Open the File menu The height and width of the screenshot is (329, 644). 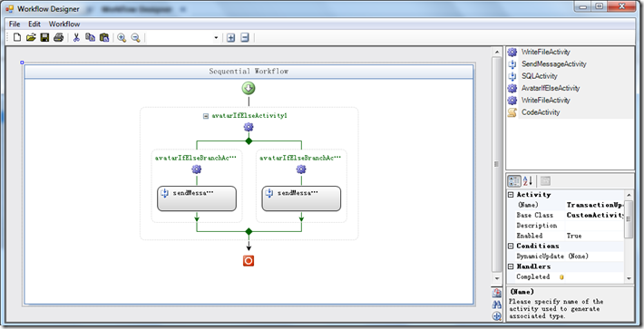point(15,24)
